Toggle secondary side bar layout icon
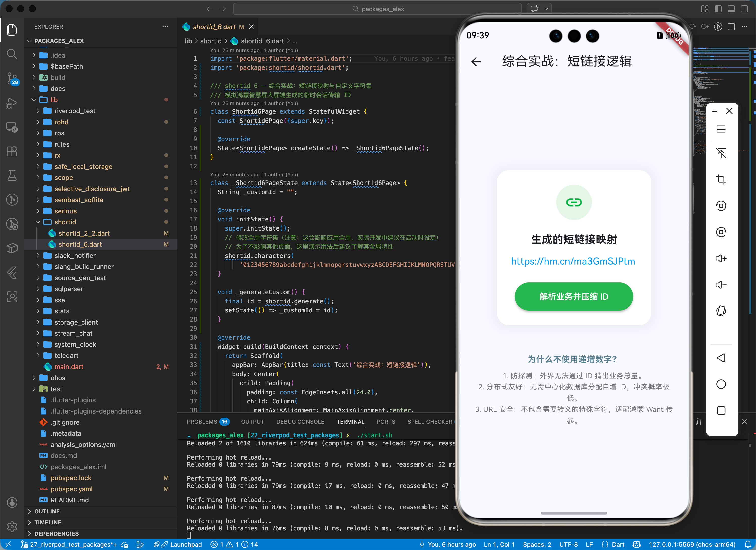756x550 pixels. 744,9
